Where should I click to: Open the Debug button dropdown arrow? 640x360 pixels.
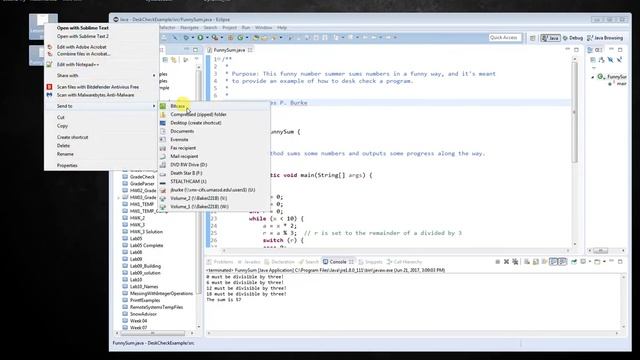193,38
